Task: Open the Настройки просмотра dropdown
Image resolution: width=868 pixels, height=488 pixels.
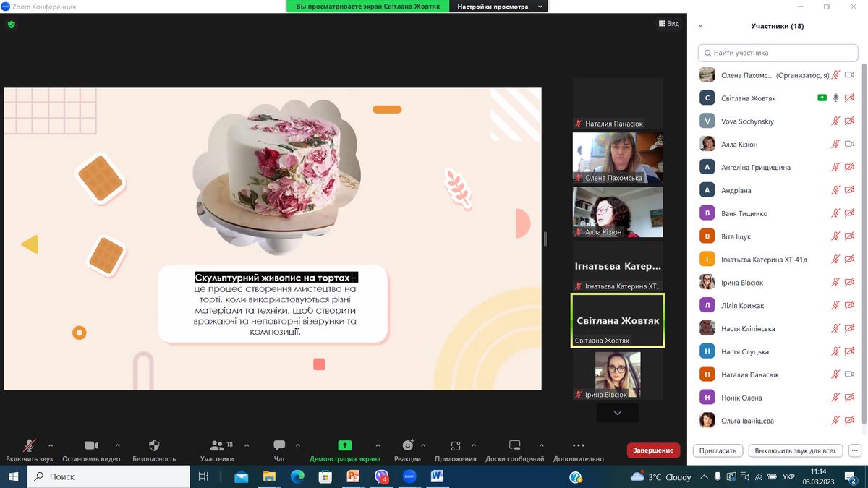Action: tap(499, 7)
